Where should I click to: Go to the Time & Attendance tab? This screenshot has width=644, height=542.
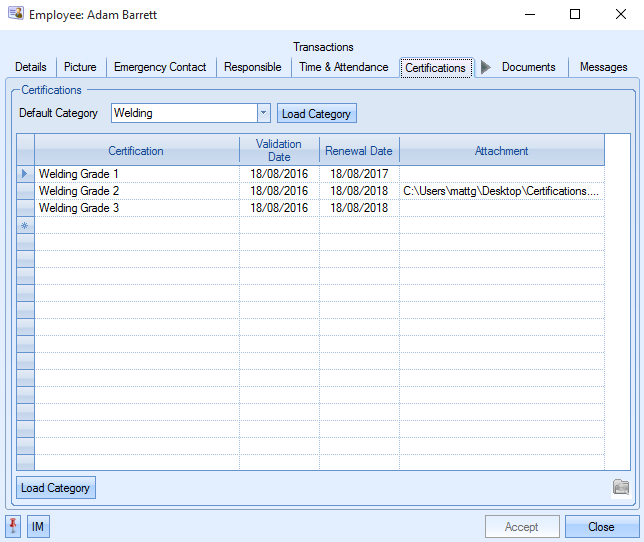pos(344,67)
